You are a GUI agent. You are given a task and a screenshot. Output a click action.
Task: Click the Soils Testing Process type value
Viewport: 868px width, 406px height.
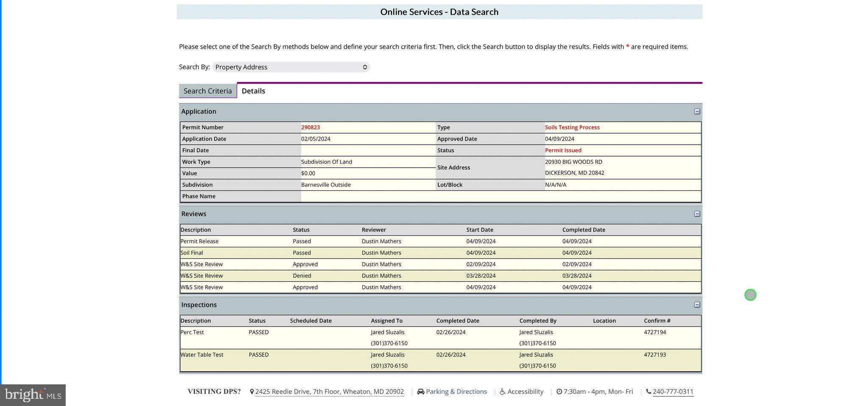coord(572,128)
